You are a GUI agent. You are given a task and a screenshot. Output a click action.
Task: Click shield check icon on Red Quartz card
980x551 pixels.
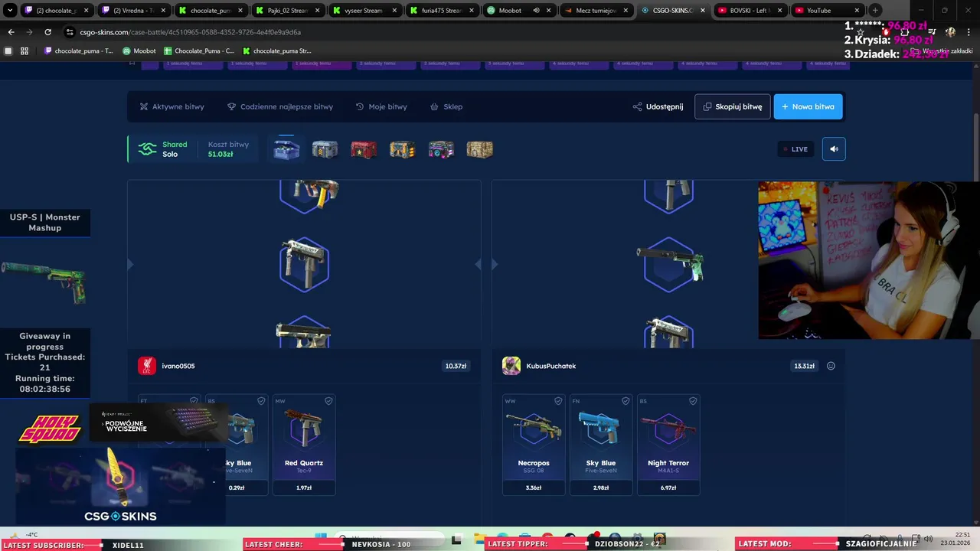328,401
